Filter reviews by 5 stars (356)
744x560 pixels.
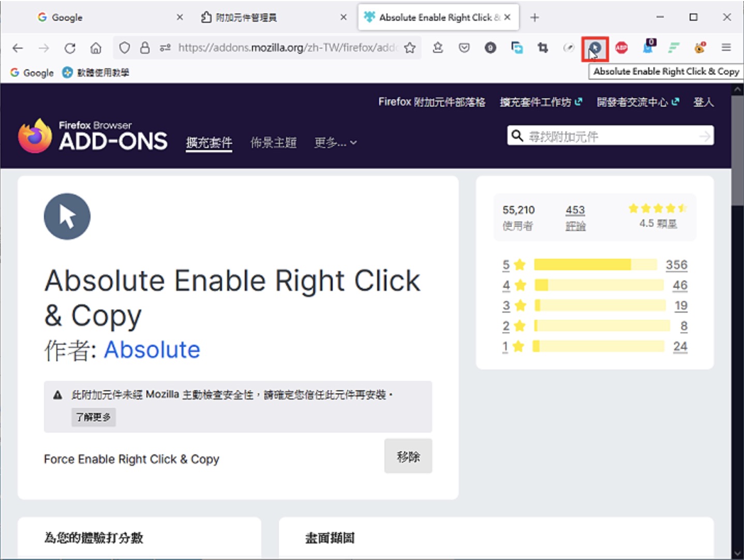pyautogui.click(x=676, y=265)
